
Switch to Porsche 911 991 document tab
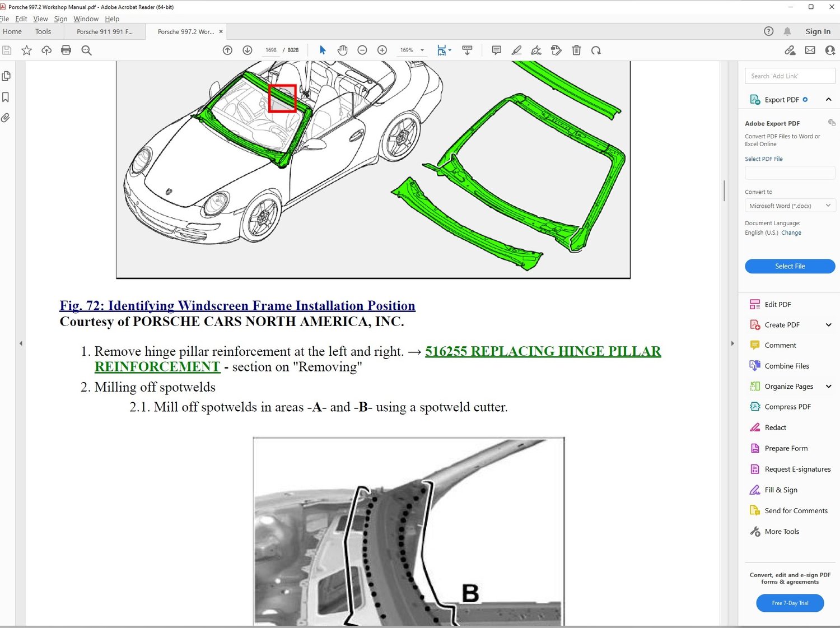(x=105, y=32)
